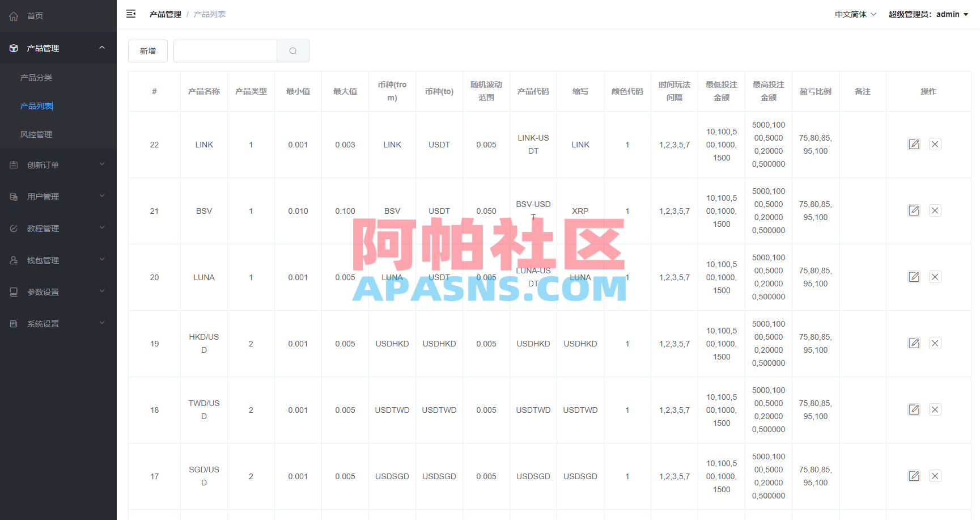Viewport: 980px width, 520px height.
Task: Click max value cell 0.100
Action: click(345, 211)
